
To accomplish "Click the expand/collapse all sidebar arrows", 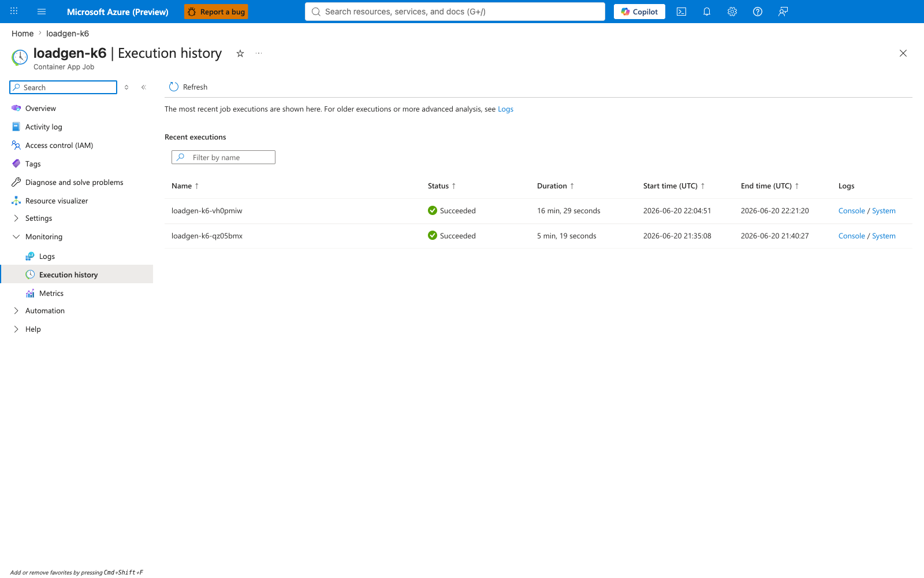I will (x=126, y=87).
